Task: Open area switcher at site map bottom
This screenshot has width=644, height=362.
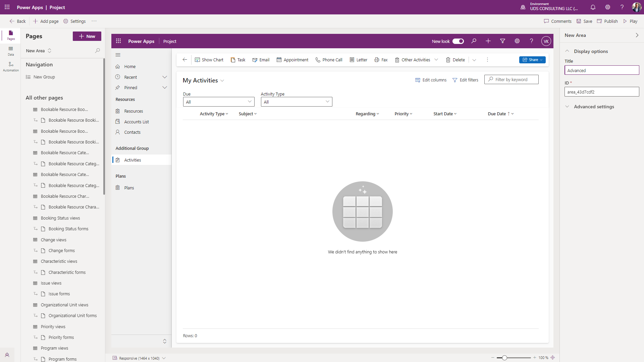Action: 165,341
